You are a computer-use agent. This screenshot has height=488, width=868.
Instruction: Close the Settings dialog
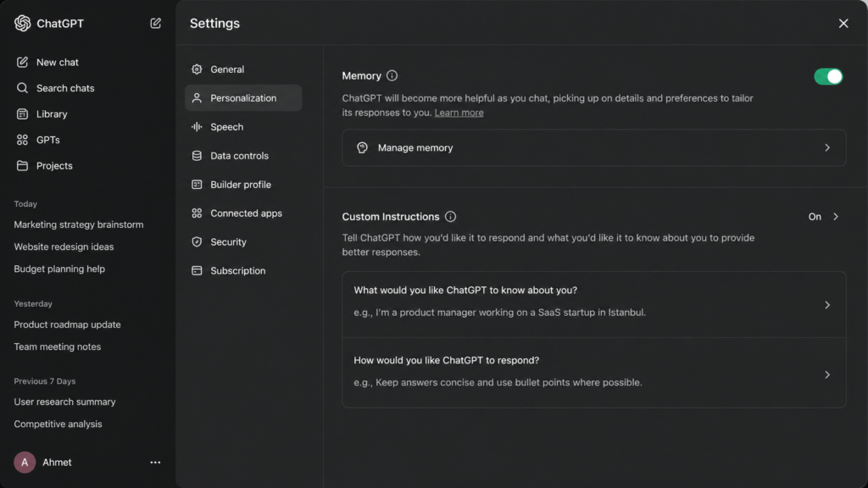pyautogui.click(x=843, y=23)
